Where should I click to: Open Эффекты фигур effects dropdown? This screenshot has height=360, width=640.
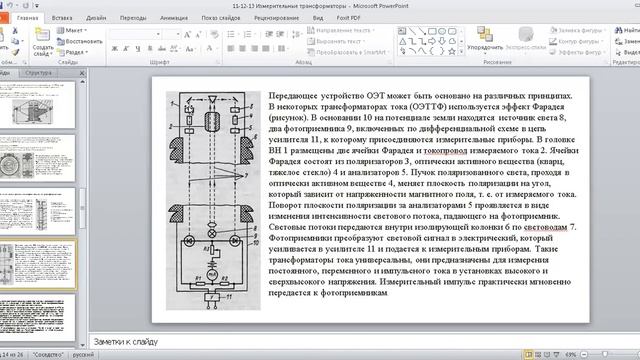577,52
